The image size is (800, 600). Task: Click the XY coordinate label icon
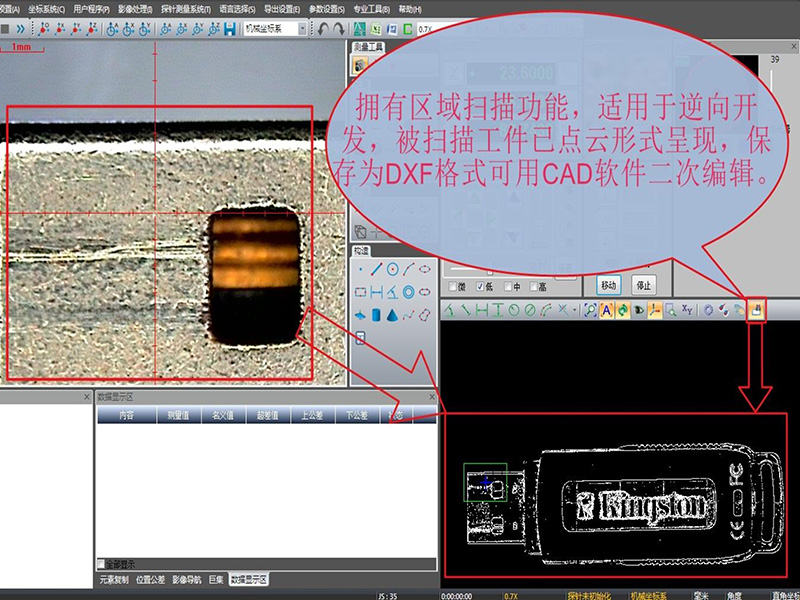coord(687,310)
